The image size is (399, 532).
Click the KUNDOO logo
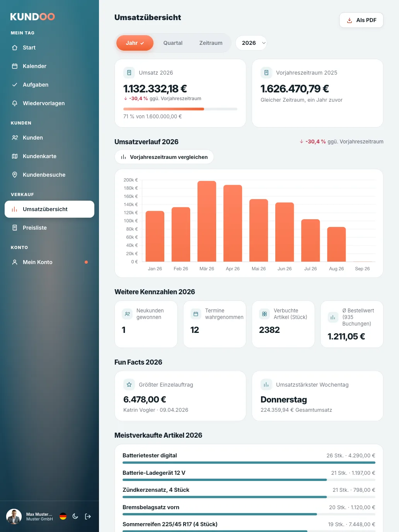tap(32, 17)
